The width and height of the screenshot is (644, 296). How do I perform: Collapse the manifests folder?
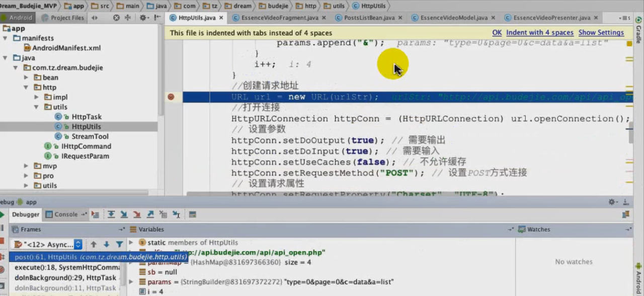(x=6, y=38)
